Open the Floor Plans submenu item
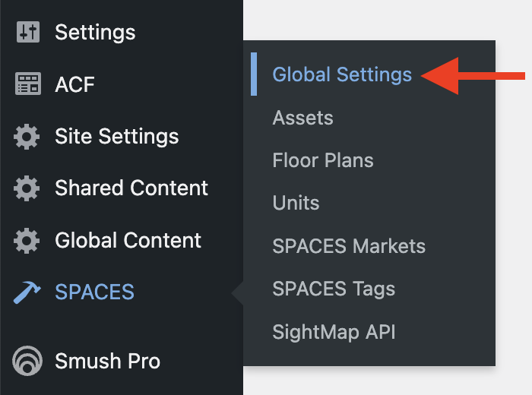This screenshot has height=395, width=532. pos(323,160)
